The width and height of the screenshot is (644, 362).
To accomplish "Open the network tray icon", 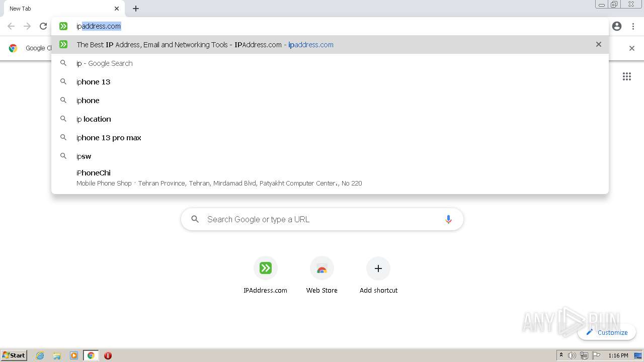I will [x=584, y=355].
